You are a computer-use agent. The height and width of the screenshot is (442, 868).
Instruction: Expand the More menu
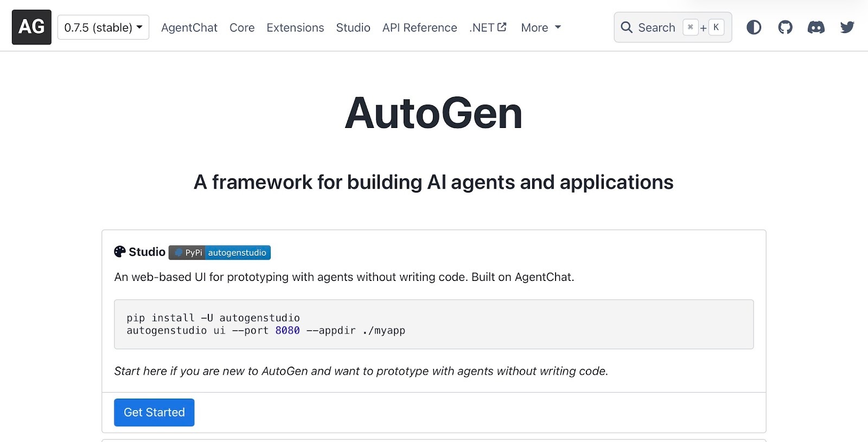click(x=541, y=28)
